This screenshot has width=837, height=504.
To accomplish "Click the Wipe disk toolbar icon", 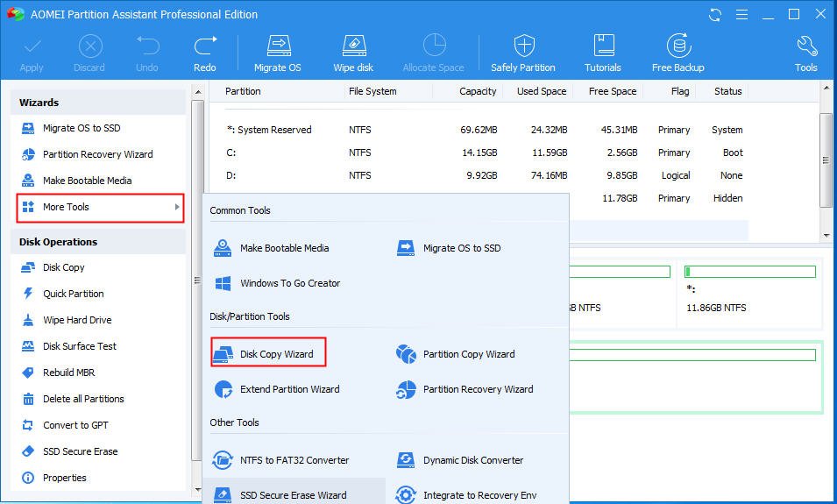I will pyautogui.click(x=353, y=53).
